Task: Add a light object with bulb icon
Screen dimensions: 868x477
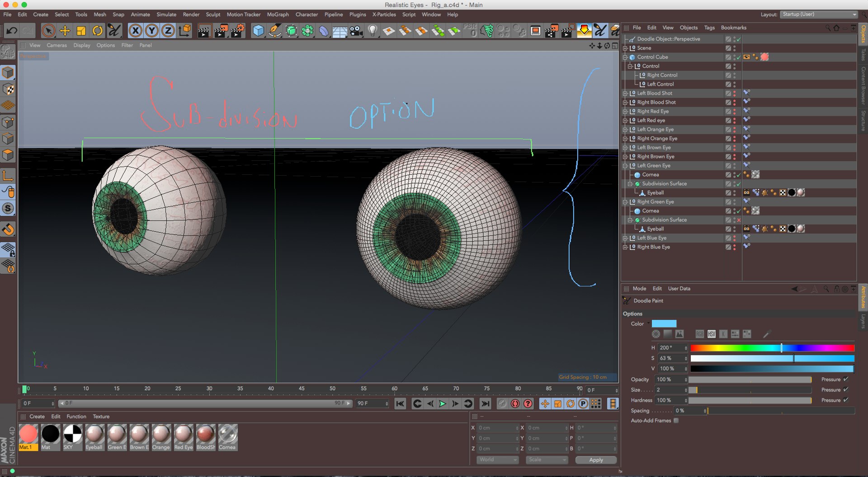Action: pos(372,31)
